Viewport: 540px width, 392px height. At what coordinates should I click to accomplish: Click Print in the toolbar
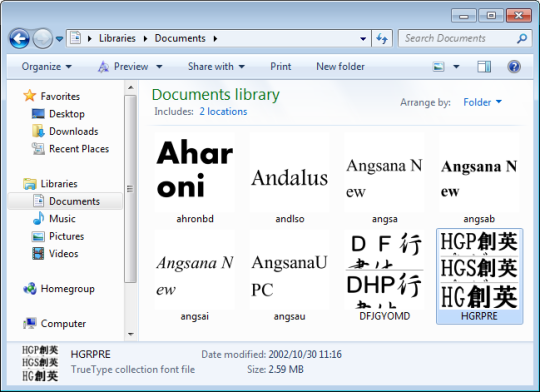coord(280,66)
